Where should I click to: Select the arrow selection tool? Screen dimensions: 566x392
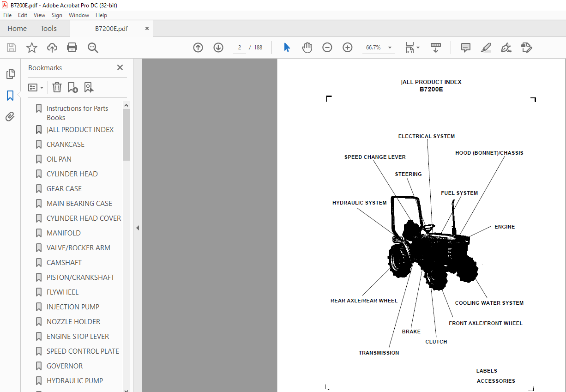point(286,47)
